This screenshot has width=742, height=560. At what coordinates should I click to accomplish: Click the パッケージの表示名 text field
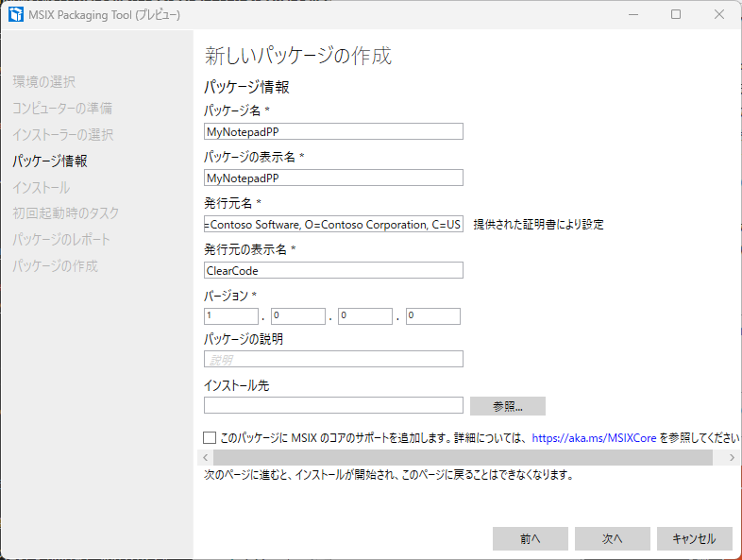click(x=333, y=178)
